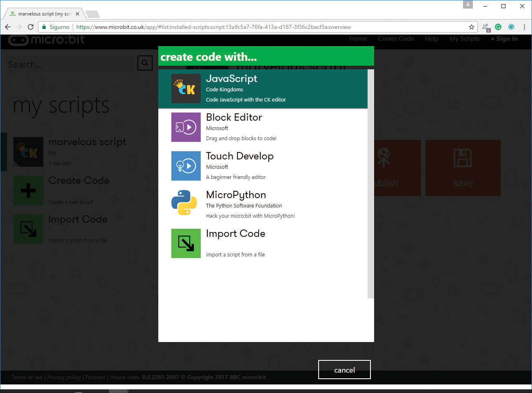Click the Create Code plus icon in sidebar
532x393 pixels.
coord(28,190)
